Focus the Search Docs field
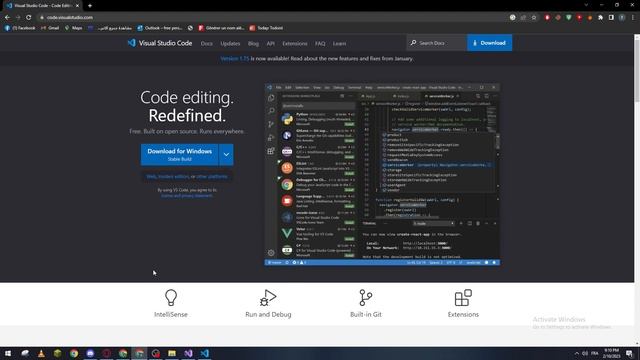The width and height of the screenshot is (640, 360). click(x=437, y=43)
